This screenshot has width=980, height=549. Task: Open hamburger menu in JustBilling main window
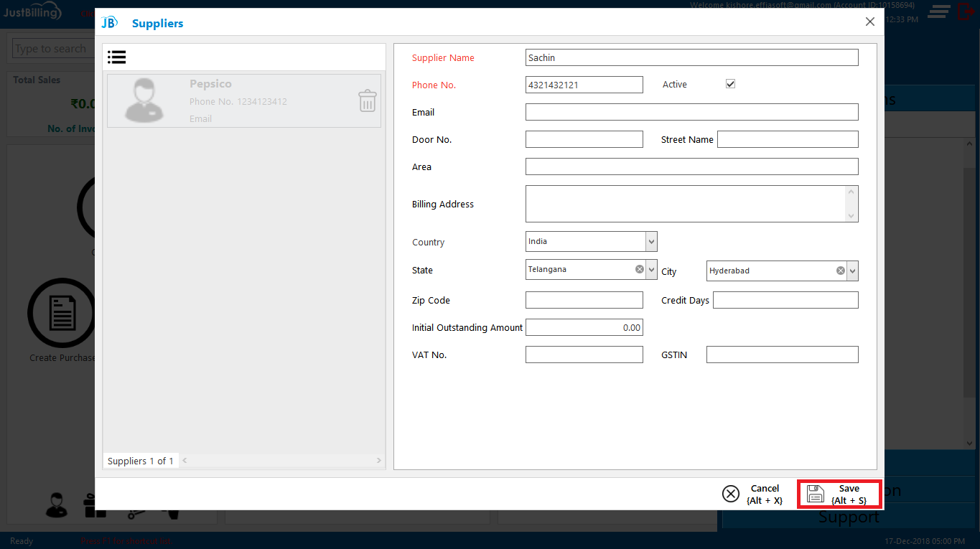click(x=939, y=11)
